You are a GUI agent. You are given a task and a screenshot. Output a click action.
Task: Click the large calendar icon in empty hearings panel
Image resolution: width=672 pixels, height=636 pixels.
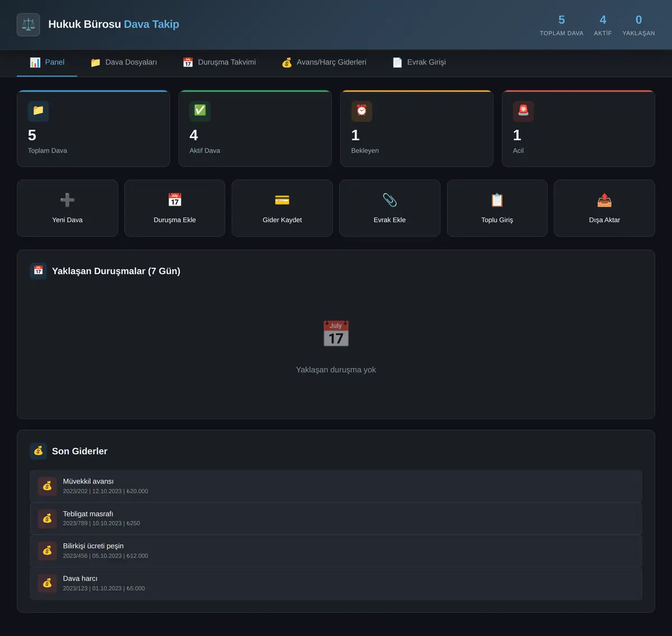click(x=336, y=334)
